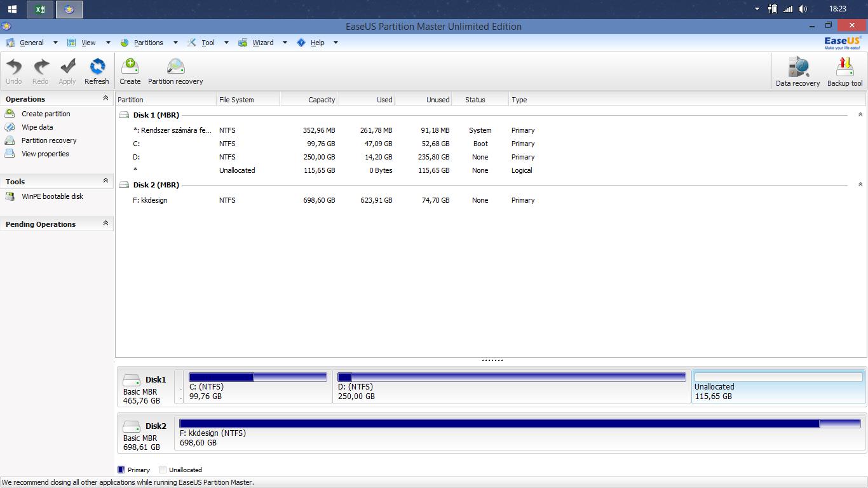Expand the Help dropdown arrow
868x488 pixels.
(x=336, y=43)
